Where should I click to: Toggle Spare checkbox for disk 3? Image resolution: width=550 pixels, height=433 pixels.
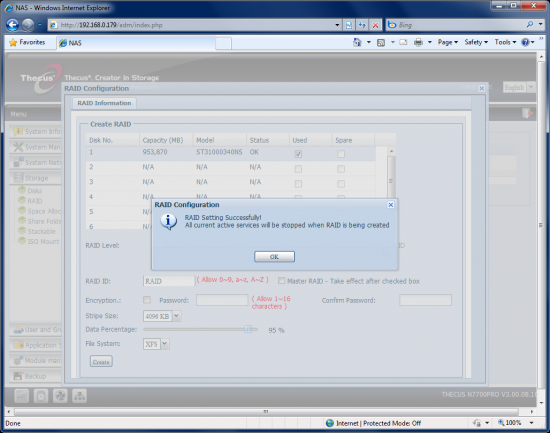click(x=341, y=184)
